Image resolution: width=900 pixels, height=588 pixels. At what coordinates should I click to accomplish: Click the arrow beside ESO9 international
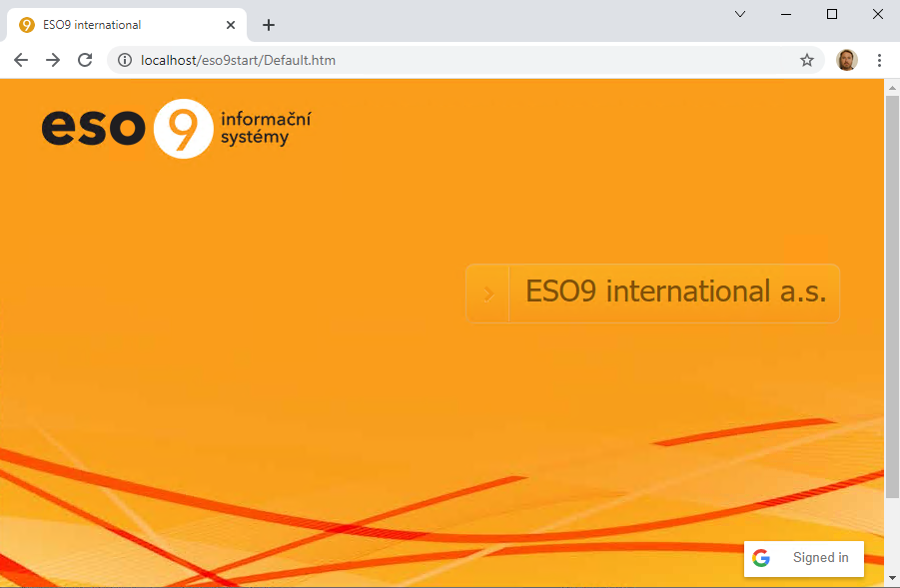487,294
